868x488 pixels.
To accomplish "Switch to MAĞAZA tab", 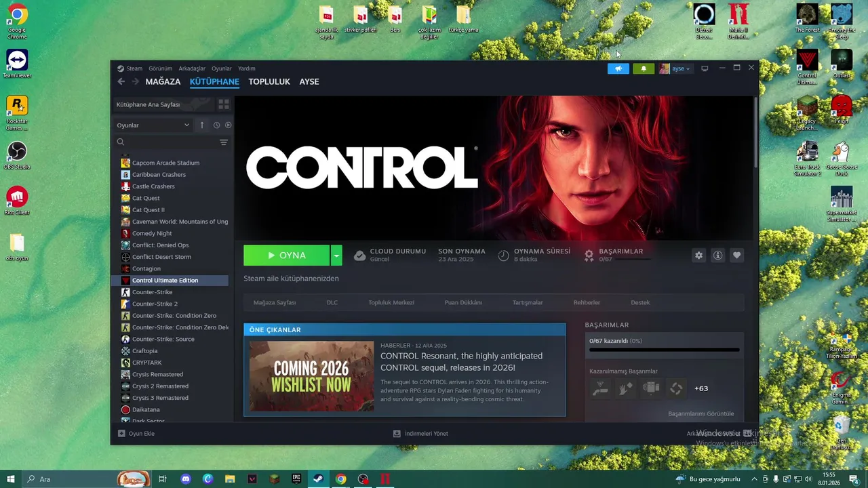I will tap(163, 81).
